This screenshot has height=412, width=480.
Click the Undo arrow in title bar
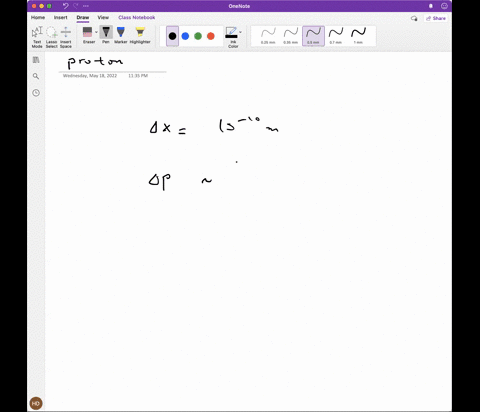tap(66, 6)
